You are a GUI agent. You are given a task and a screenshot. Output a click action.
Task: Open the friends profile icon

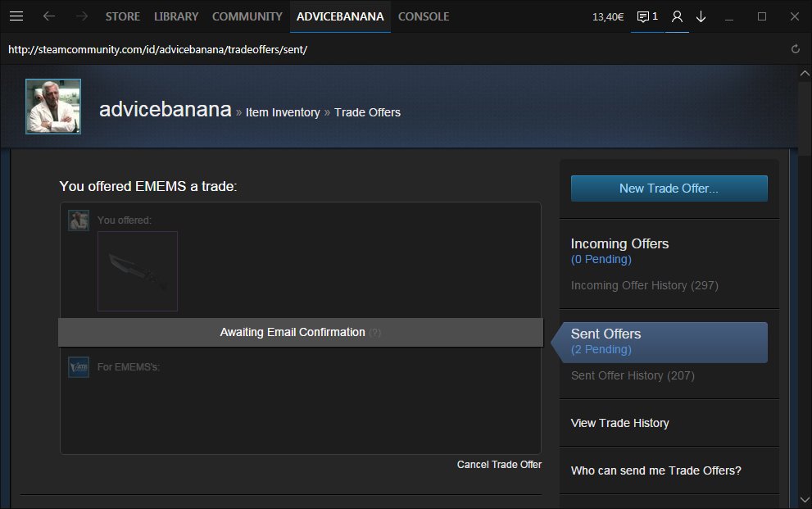(x=677, y=16)
